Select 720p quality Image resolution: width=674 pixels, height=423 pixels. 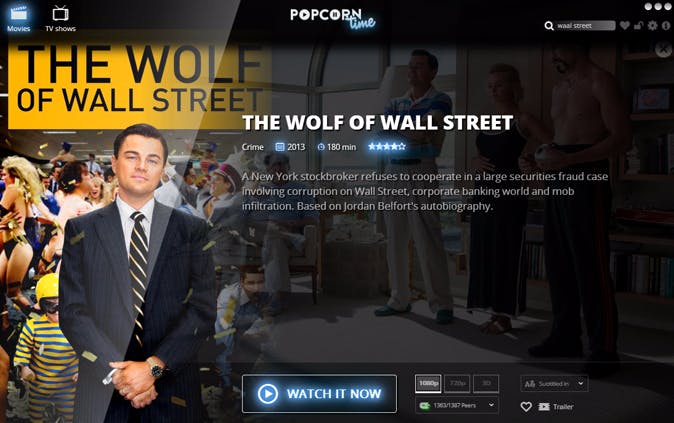point(456,383)
